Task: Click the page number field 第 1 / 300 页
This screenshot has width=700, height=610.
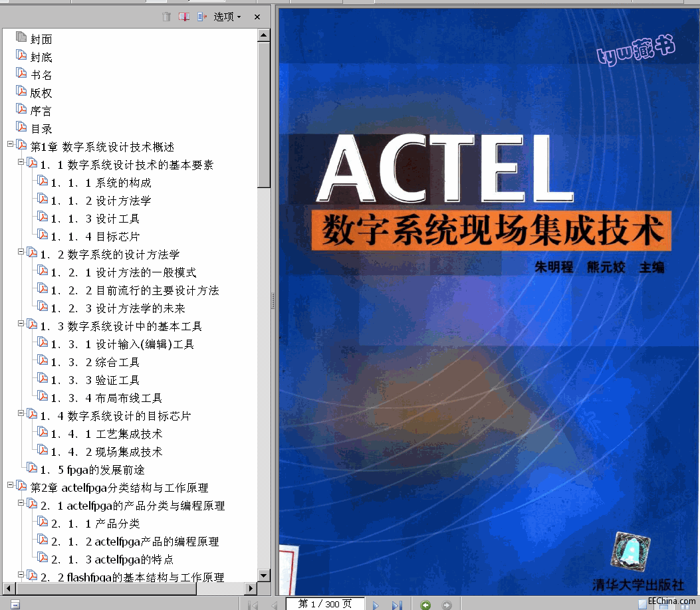Action: [x=325, y=604]
